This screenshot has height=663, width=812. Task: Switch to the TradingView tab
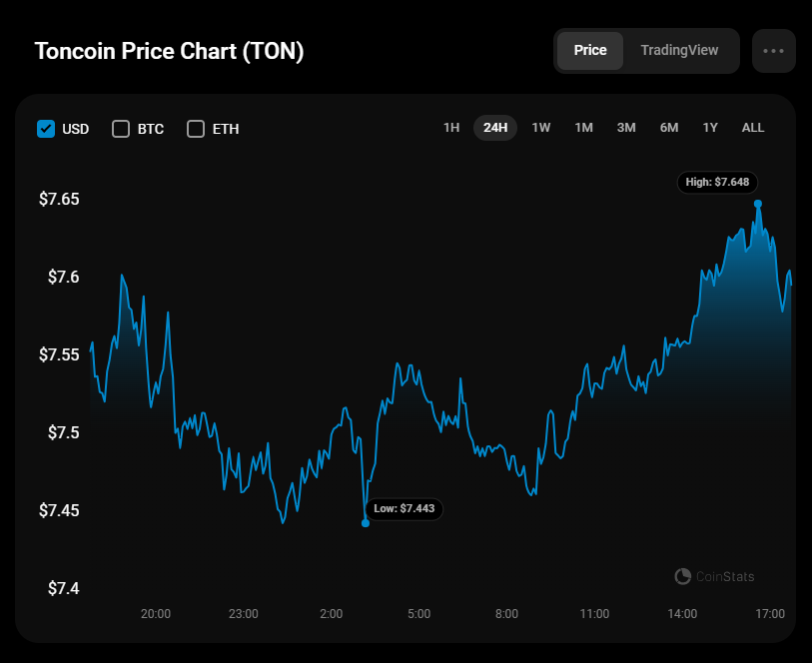679,51
